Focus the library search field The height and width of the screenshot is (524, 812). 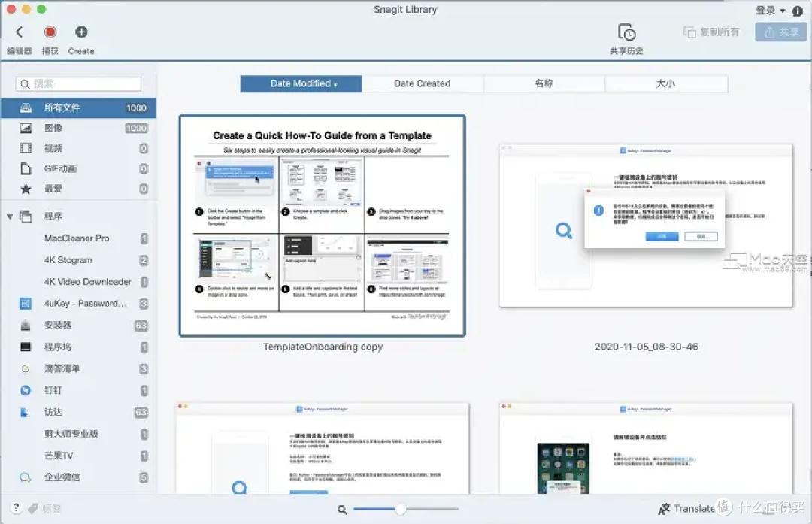(x=79, y=84)
